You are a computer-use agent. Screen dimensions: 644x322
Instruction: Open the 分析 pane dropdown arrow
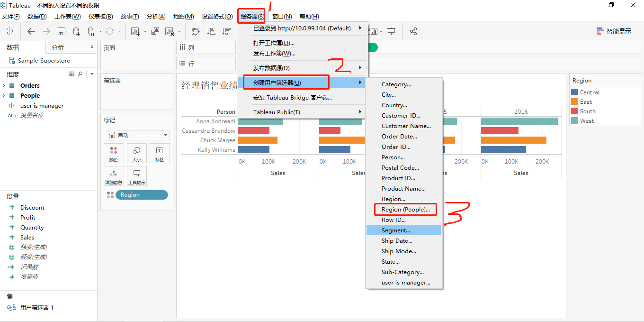click(x=93, y=47)
